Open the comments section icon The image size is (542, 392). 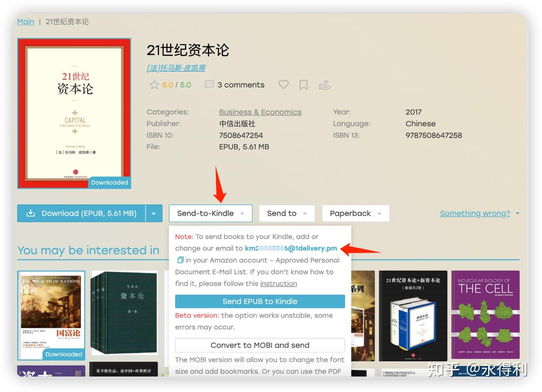[209, 85]
